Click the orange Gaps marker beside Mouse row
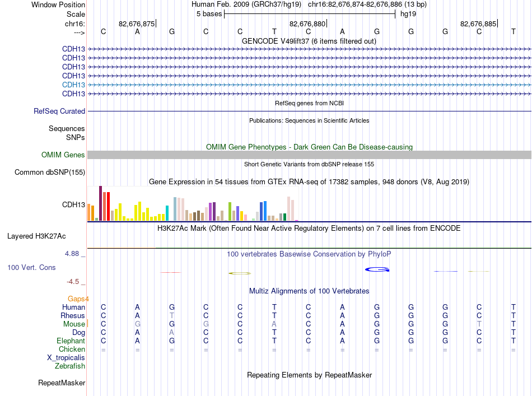Screen dimensions: 532x396 coord(87,324)
